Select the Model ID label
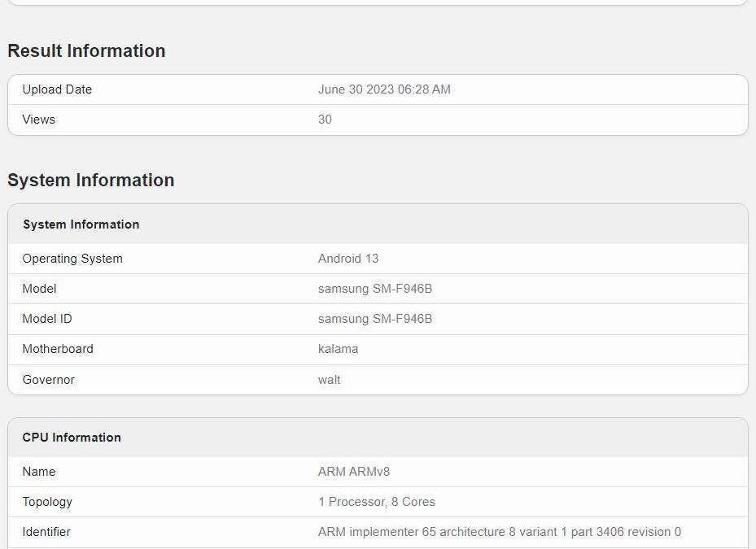756x549 pixels. (47, 319)
